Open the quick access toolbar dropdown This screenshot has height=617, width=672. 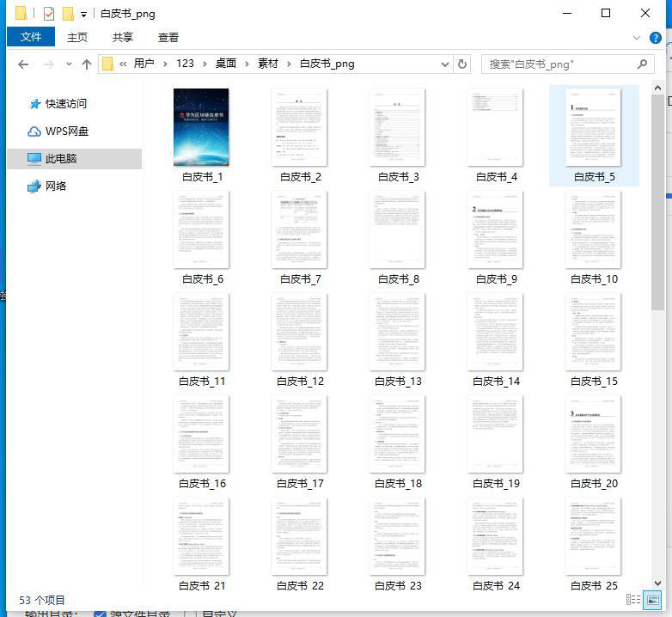(83, 14)
